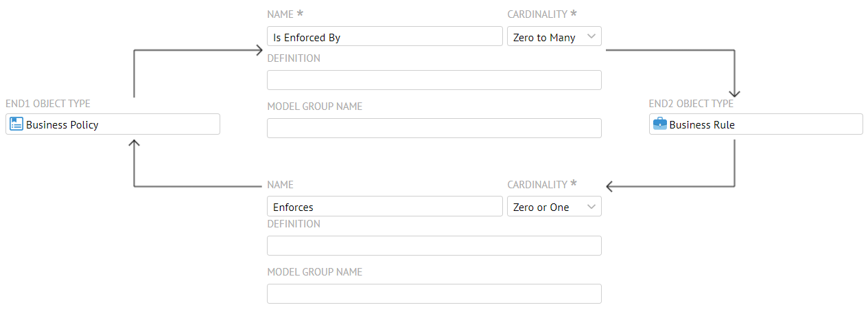The image size is (868, 314).
Task: Click arrowhead pointing up to Business Policy
Action: pyautogui.click(x=134, y=142)
